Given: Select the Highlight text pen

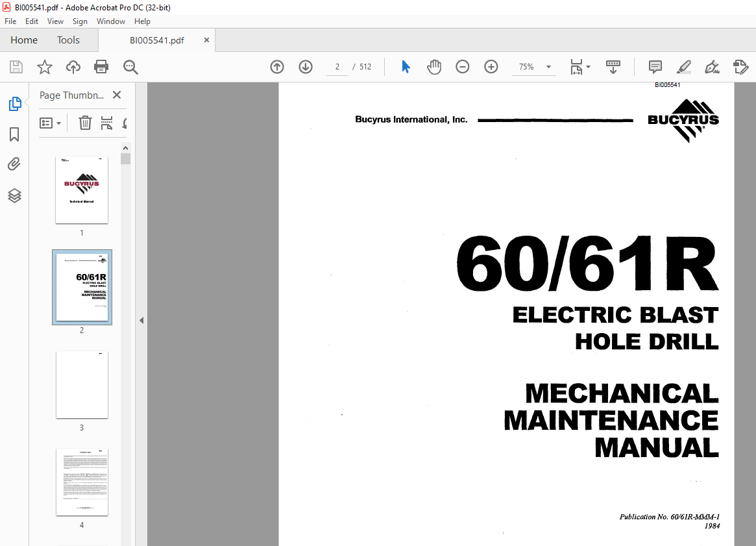Looking at the screenshot, I should pyautogui.click(x=684, y=67).
